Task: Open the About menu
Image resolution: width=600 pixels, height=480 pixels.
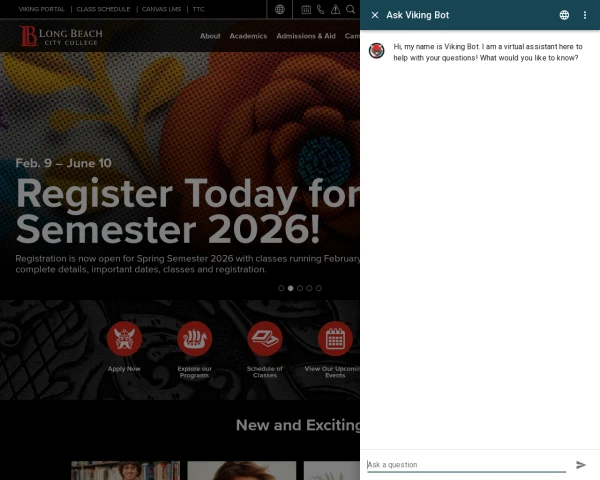Action: 210,36
